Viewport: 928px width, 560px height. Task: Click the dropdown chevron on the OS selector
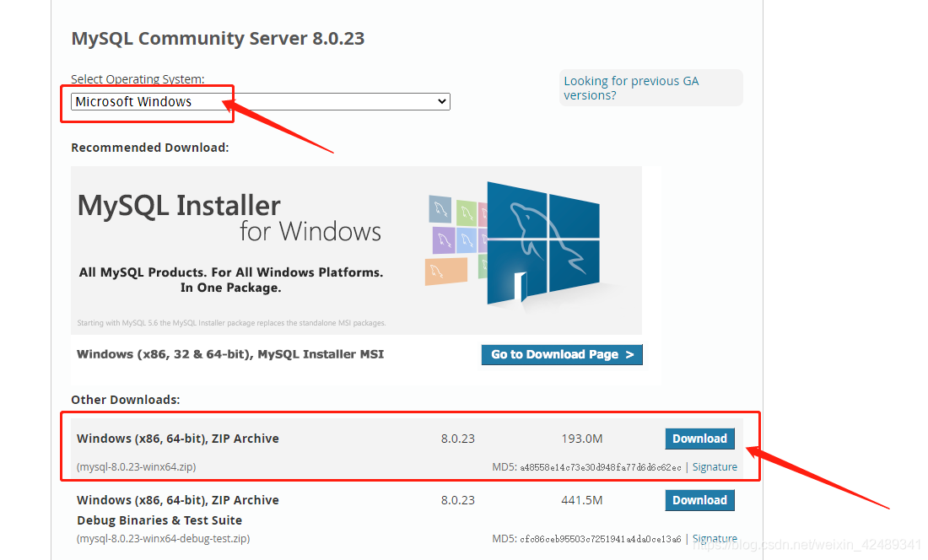[x=442, y=100]
